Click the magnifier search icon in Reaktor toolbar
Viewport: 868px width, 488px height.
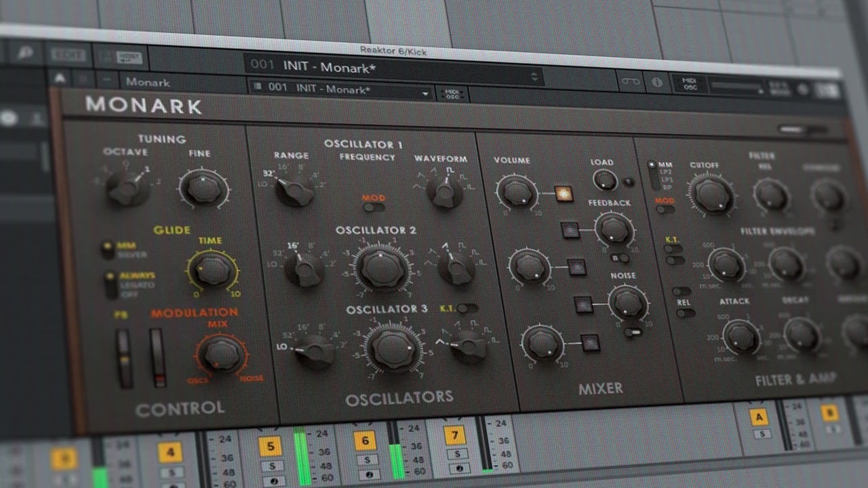click(26, 53)
